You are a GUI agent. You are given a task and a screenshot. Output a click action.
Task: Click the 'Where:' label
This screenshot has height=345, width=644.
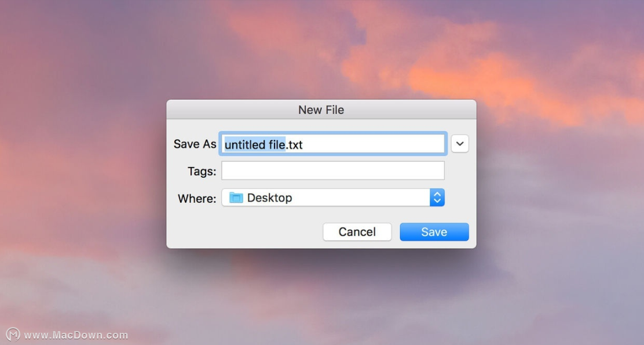[x=197, y=199]
